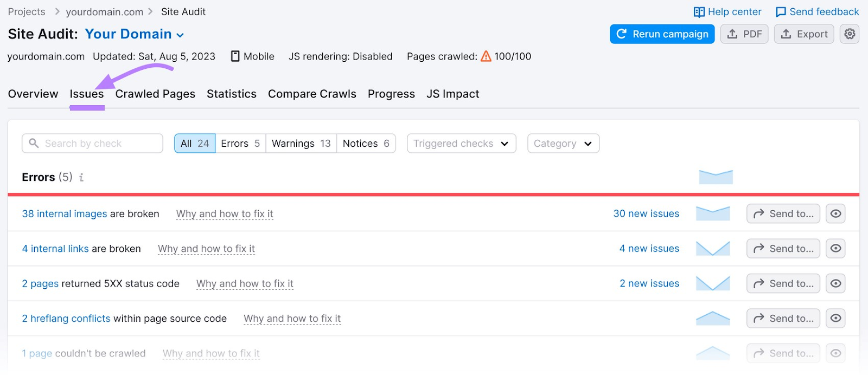The width and height of the screenshot is (868, 376).
Task: Open Send to menu for 5XX status code
Action: pos(783,283)
